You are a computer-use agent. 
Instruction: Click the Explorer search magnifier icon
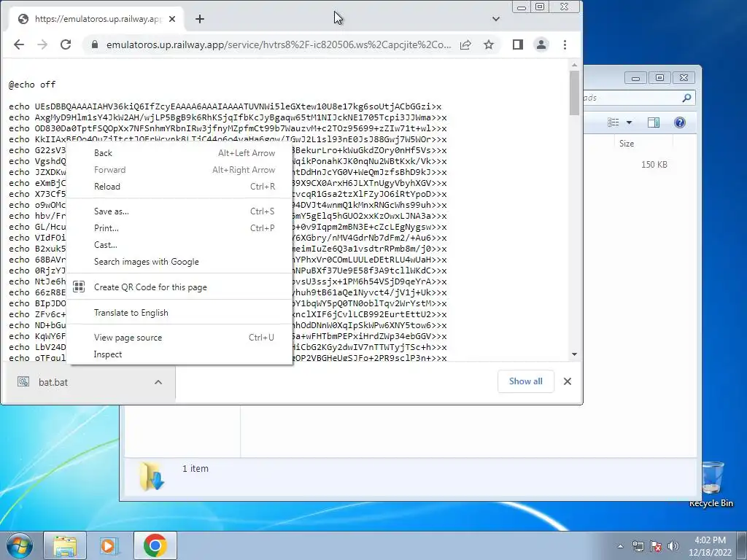tap(686, 98)
